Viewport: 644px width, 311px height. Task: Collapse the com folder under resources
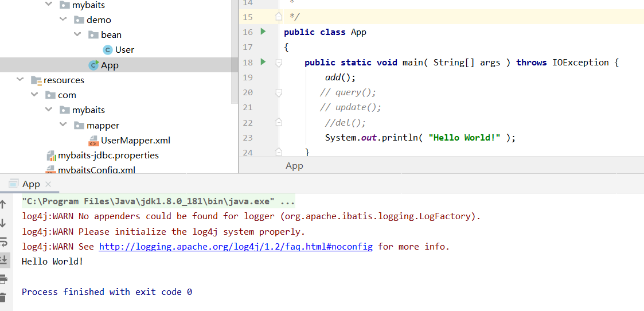[x=34, y=95]
